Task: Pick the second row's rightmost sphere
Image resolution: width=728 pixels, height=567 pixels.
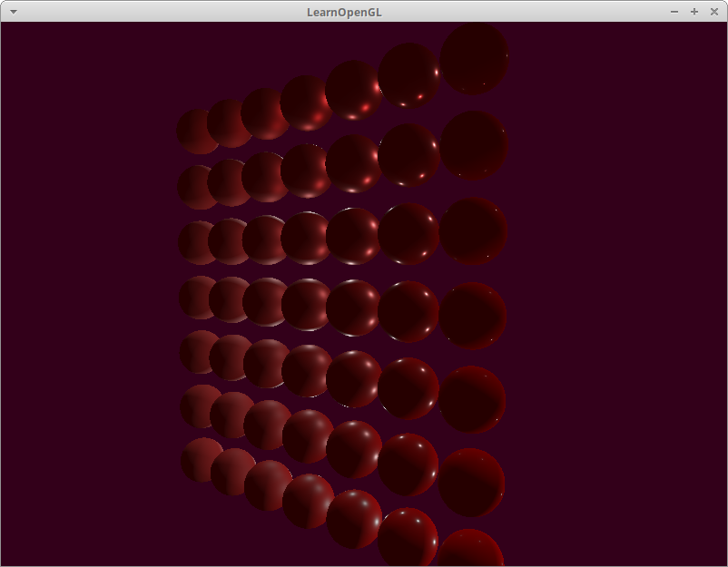Action: (474, 145)
